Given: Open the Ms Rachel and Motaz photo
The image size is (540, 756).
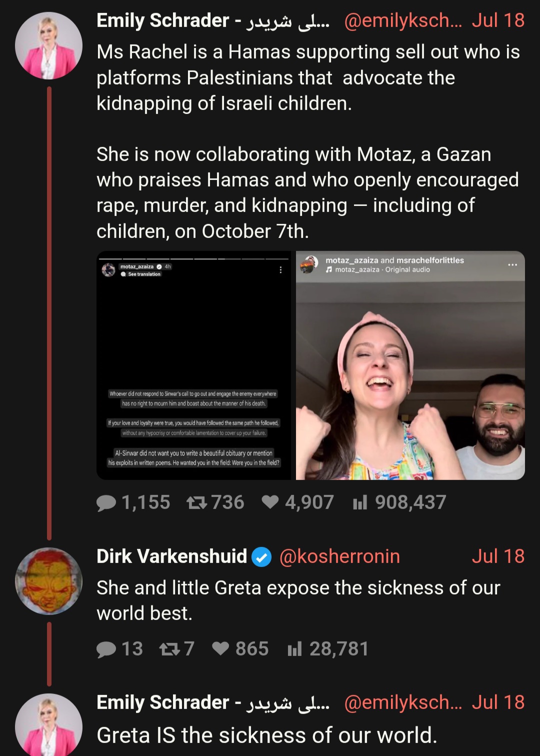Looking at the screenshot, I should 410,365.
